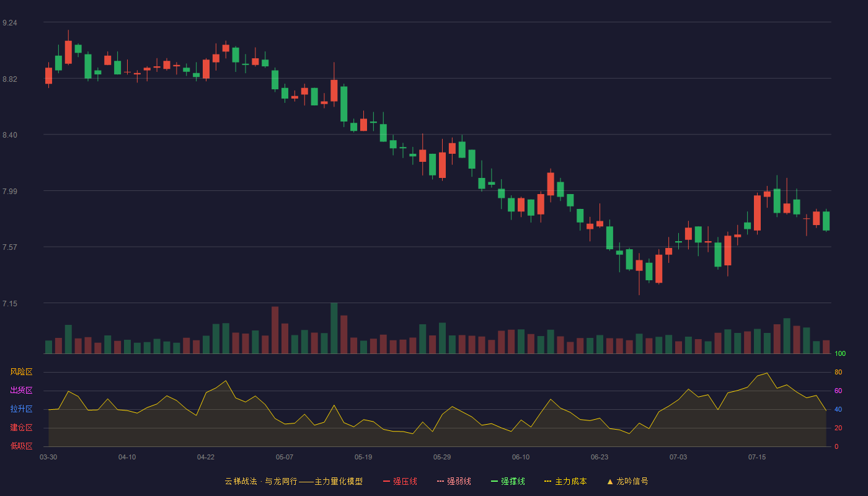
Task: Select the first candlestick above 03-30
Action: point(48,75)
